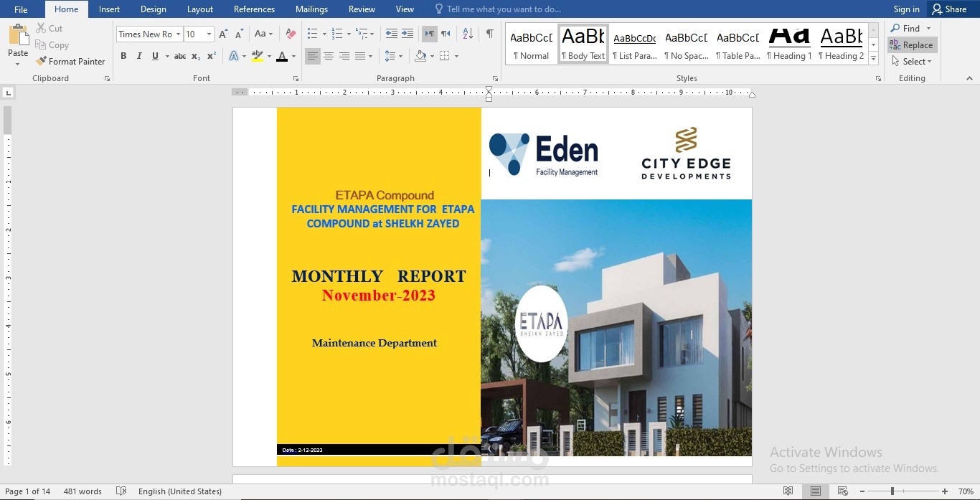Apply superscript formatting

[x=212, y=56]
